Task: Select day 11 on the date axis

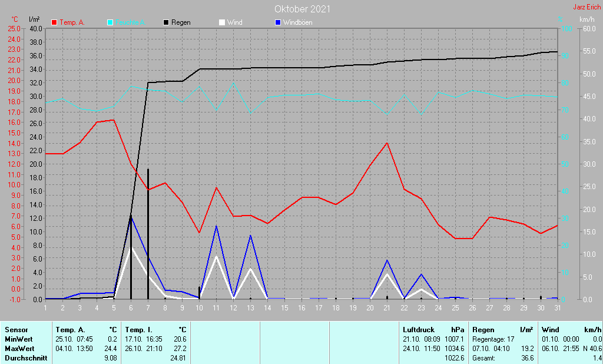Action: 216,308
